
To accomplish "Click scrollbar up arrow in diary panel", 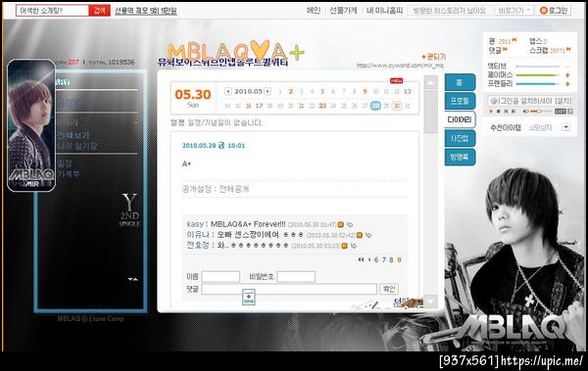I will point(431,82).
